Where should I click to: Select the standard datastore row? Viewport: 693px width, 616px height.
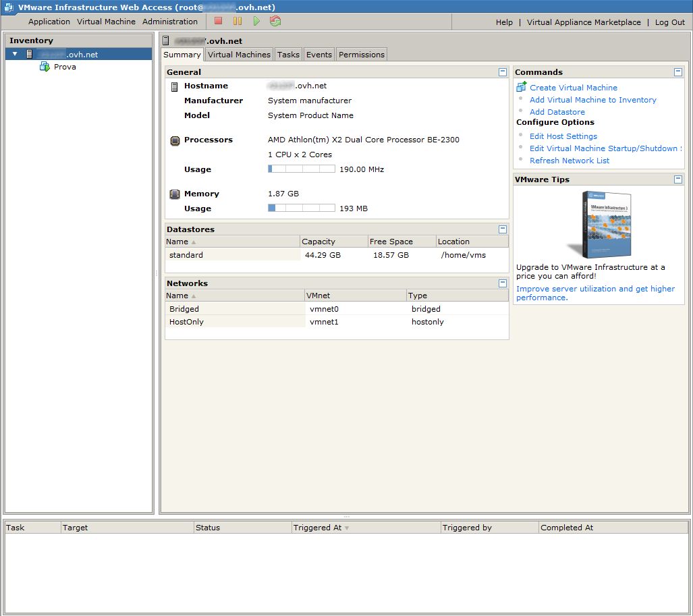[x=336, y=255]
